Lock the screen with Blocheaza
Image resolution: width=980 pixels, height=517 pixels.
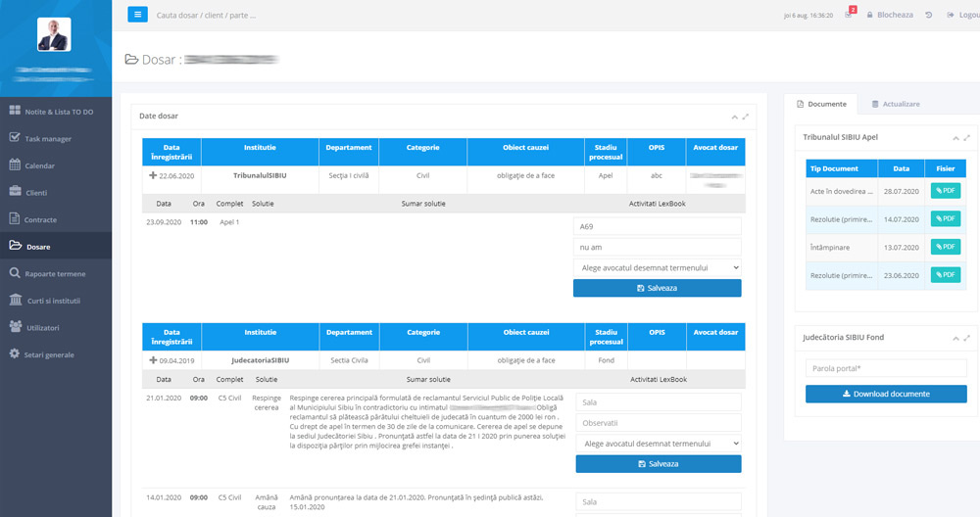pos(889,15)
